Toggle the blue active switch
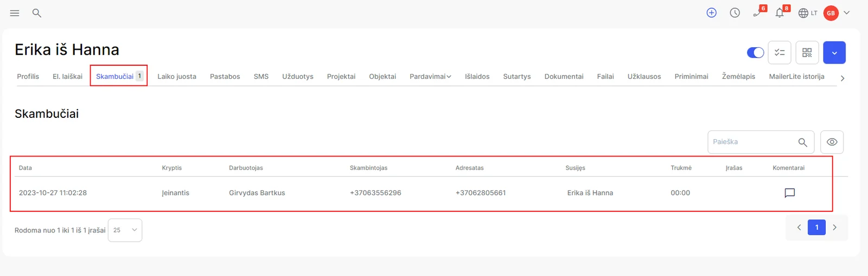 756,53
